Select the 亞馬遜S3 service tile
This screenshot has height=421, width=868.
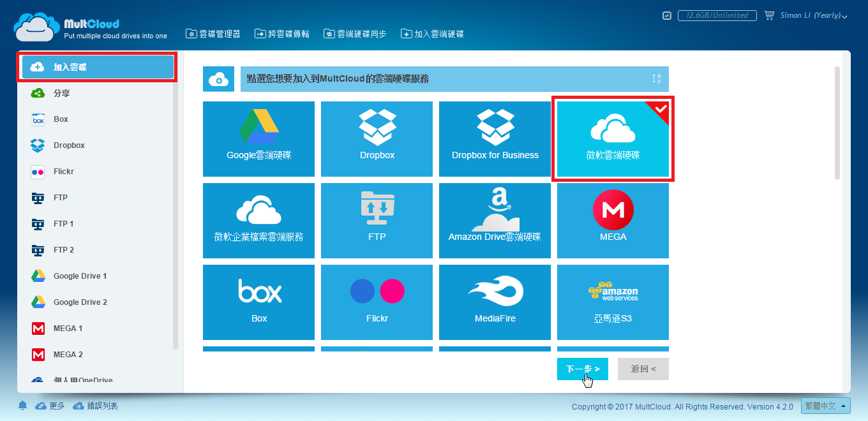(613, 302)
